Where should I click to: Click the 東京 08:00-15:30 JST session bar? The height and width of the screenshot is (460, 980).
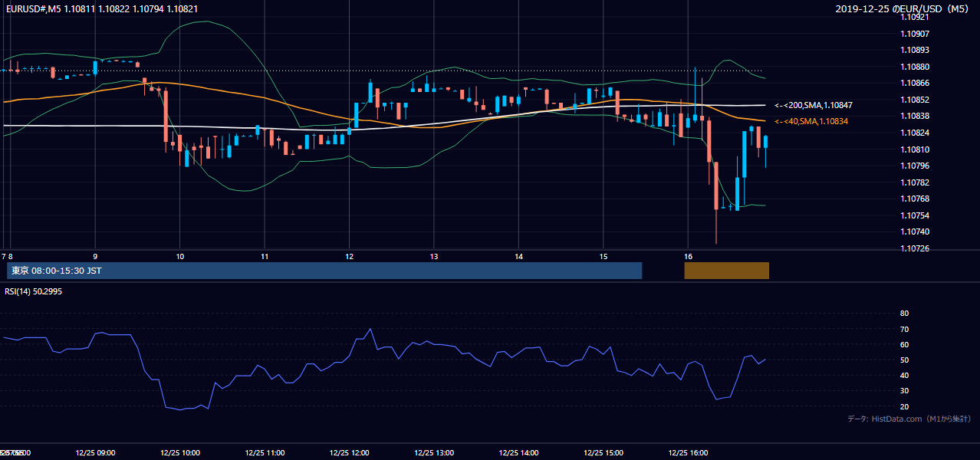(324, 271)
